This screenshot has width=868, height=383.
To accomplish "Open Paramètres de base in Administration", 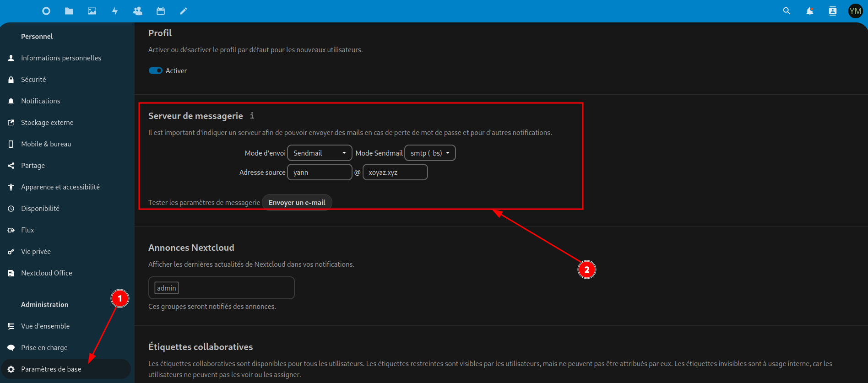I will (51, 369).
